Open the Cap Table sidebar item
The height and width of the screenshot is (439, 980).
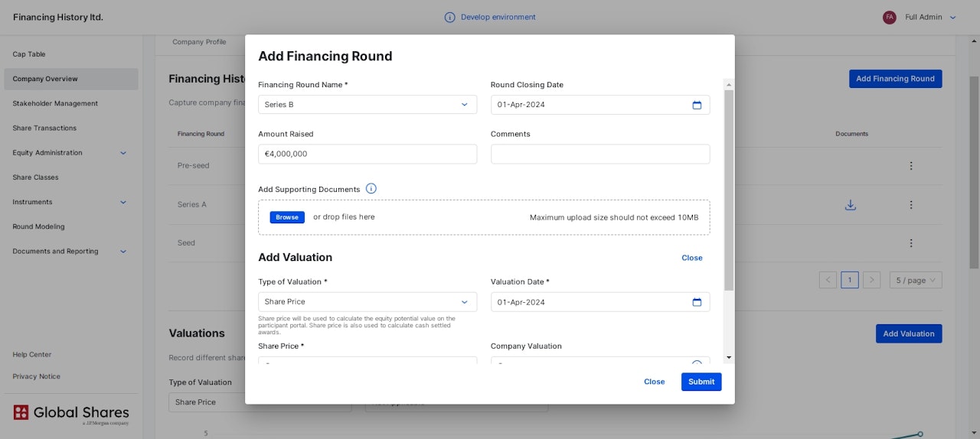pos(29,54)
